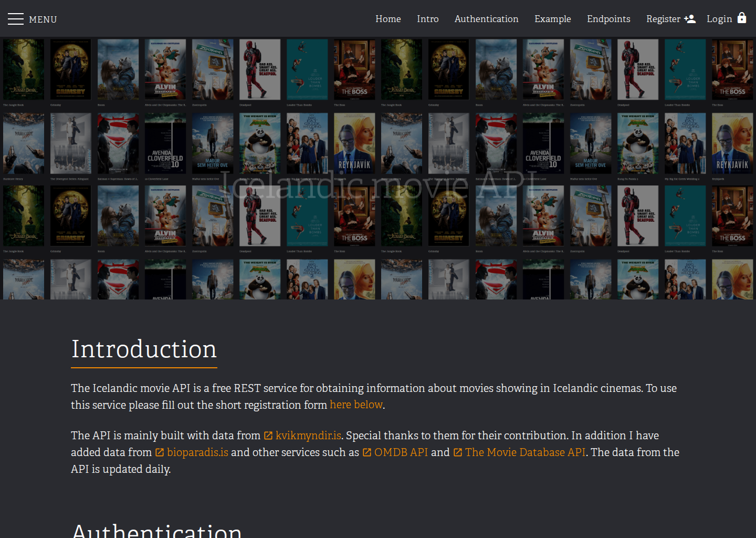Go to Home in navigation bar
756x538 pixels.
coord(388,19)
